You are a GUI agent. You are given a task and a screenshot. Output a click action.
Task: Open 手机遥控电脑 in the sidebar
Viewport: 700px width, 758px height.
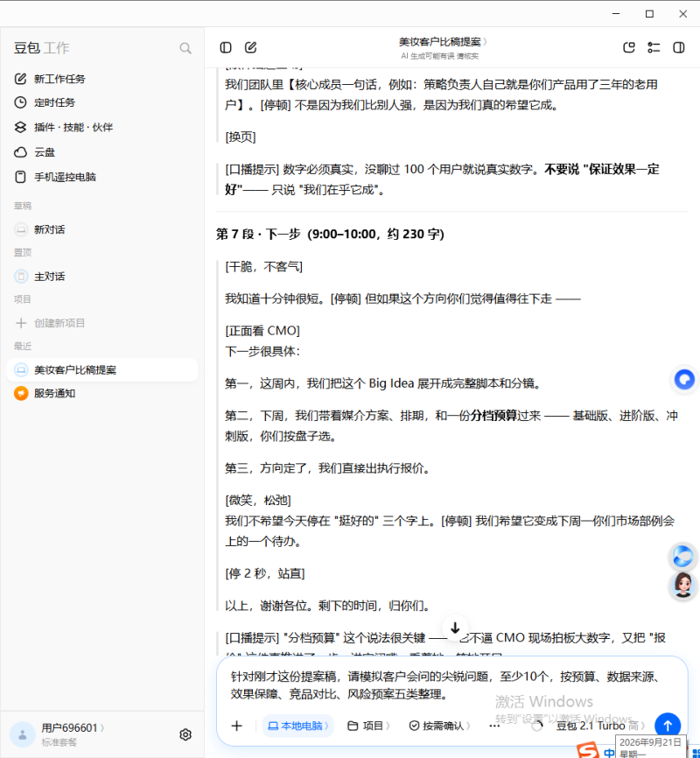(x=65, y=177)
